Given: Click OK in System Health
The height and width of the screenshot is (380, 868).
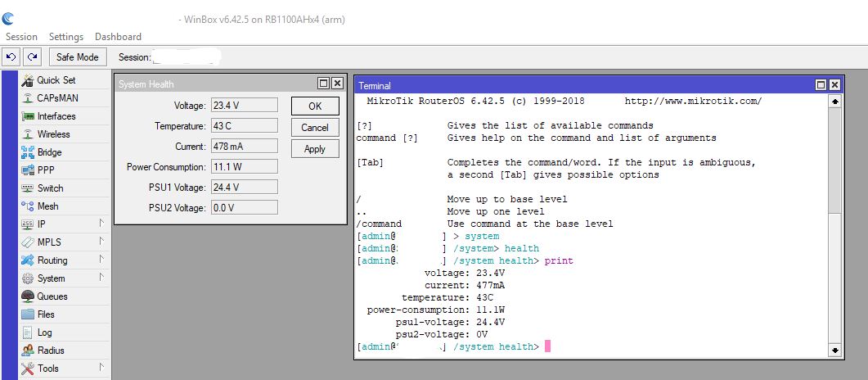Looking at the screenshot, I should (315, 106).
